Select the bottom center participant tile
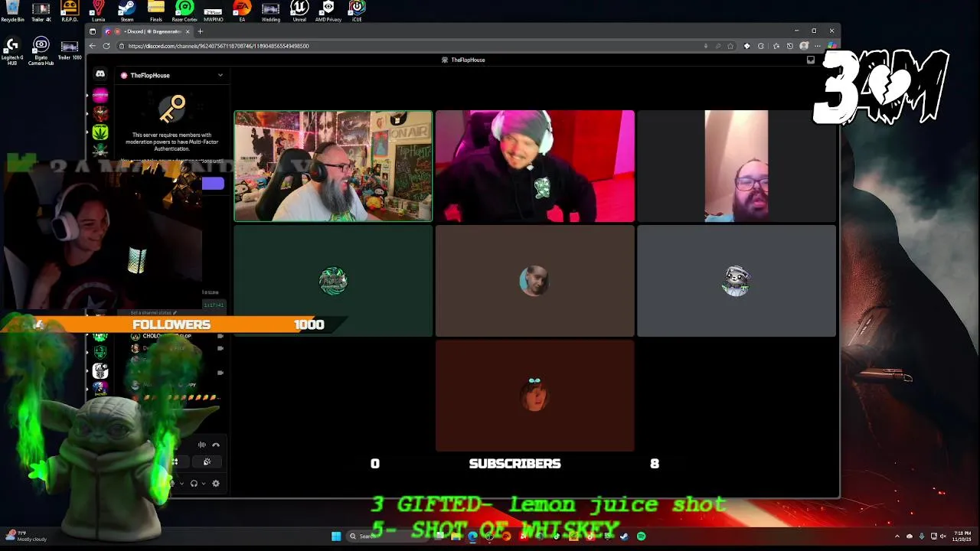This screenshot has height=551, width=980. [535, 396]
